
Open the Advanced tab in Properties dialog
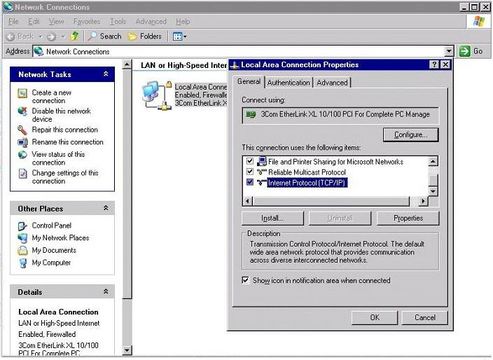click(x=332, y=83)
